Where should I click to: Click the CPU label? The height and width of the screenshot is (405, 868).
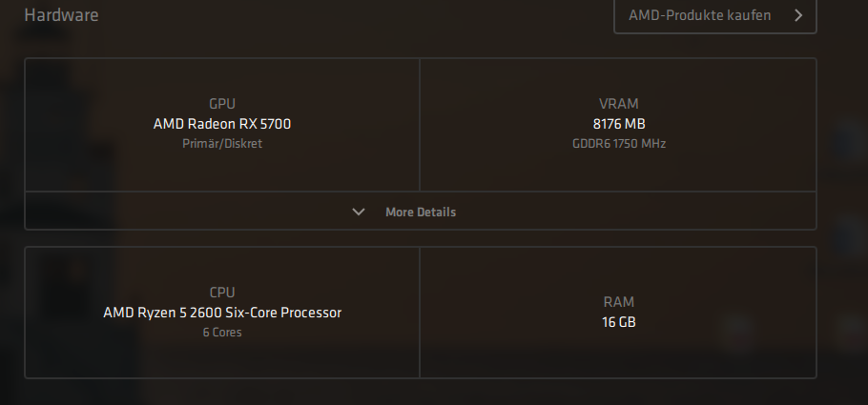tap(222, 293)
